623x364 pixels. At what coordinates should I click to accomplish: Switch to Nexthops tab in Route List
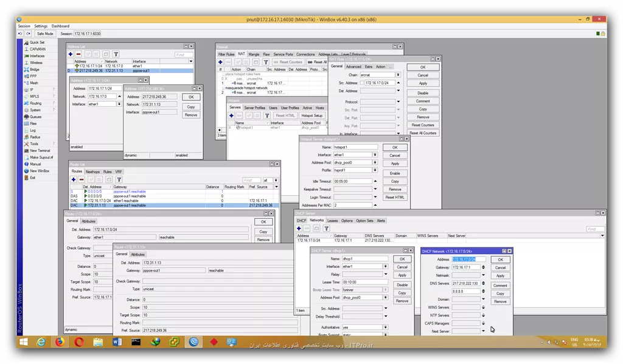pyautogui.click(x=92, y=172)
